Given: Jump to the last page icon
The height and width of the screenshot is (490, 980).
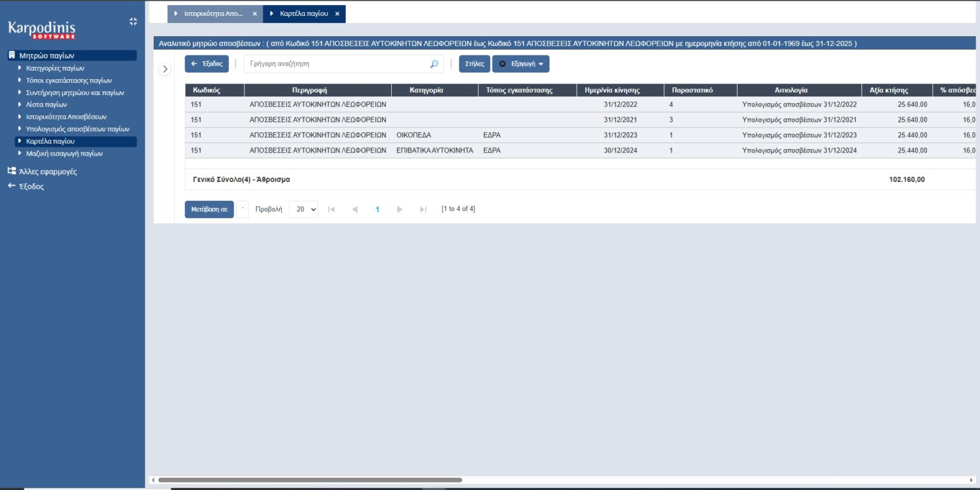Looking at the screenshot, I should pyautogui.click(x=423, y=209).
